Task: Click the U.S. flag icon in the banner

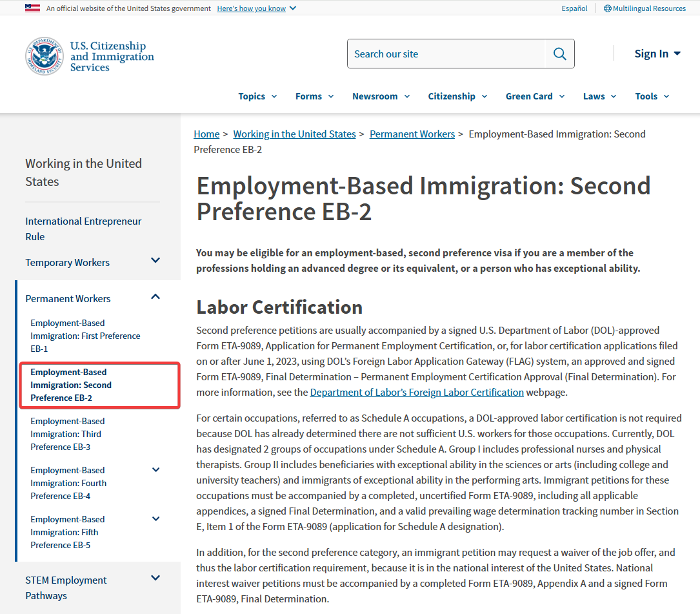Action: (x=32, y=8)
